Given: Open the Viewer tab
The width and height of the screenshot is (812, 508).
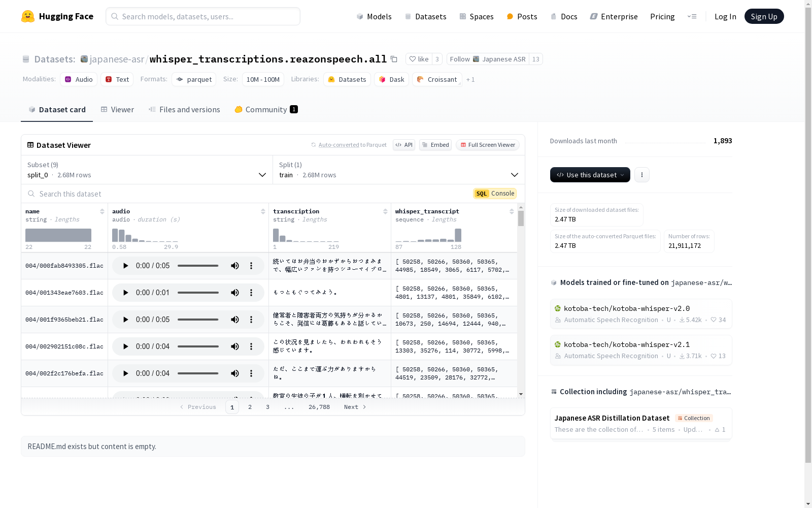Looking at the screenshot, I should pyautogui.click(x=117, y=110).
